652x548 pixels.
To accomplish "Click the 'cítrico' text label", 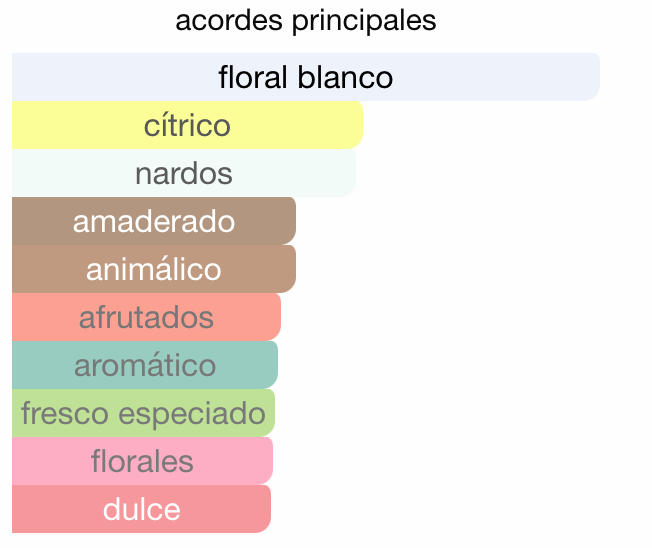I will coord(187,125).
